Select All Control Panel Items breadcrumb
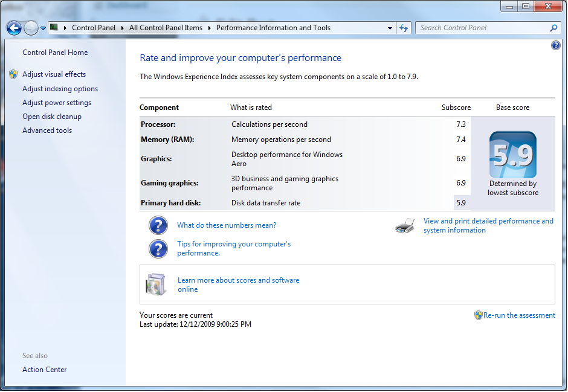This screenshot has height=392, width=568. pos(166,28)
